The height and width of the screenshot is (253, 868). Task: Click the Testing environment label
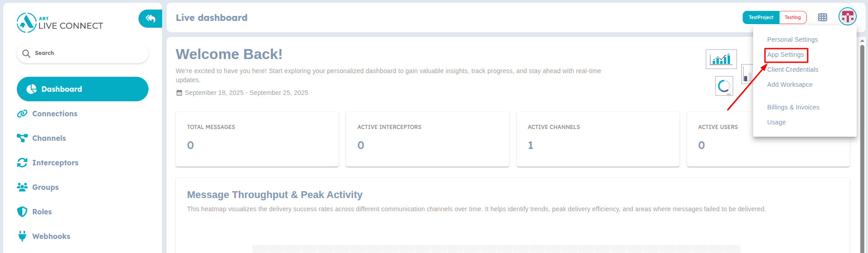click(x=793, y=17)
